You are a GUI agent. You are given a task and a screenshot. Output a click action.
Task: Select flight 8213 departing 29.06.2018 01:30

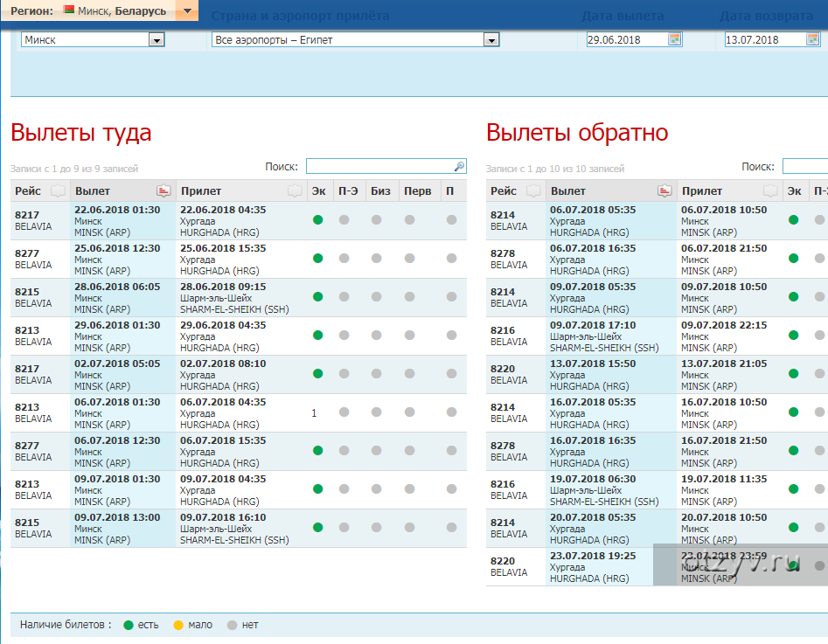coord(239,336)
